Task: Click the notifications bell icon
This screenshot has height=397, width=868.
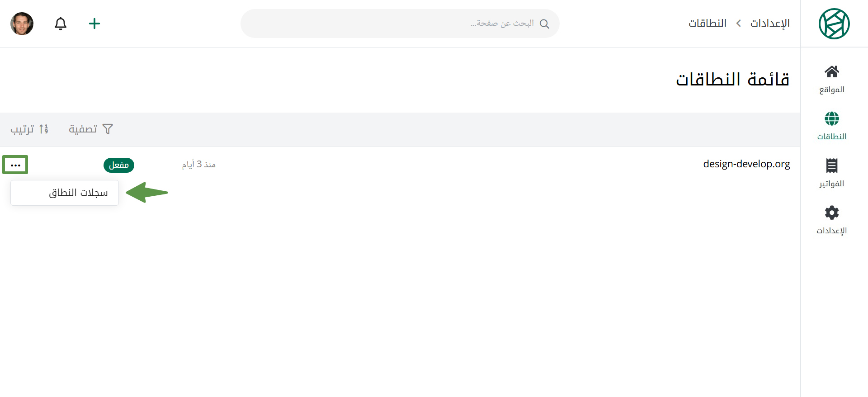Action: pyautogui.click(x=61, y=24)
